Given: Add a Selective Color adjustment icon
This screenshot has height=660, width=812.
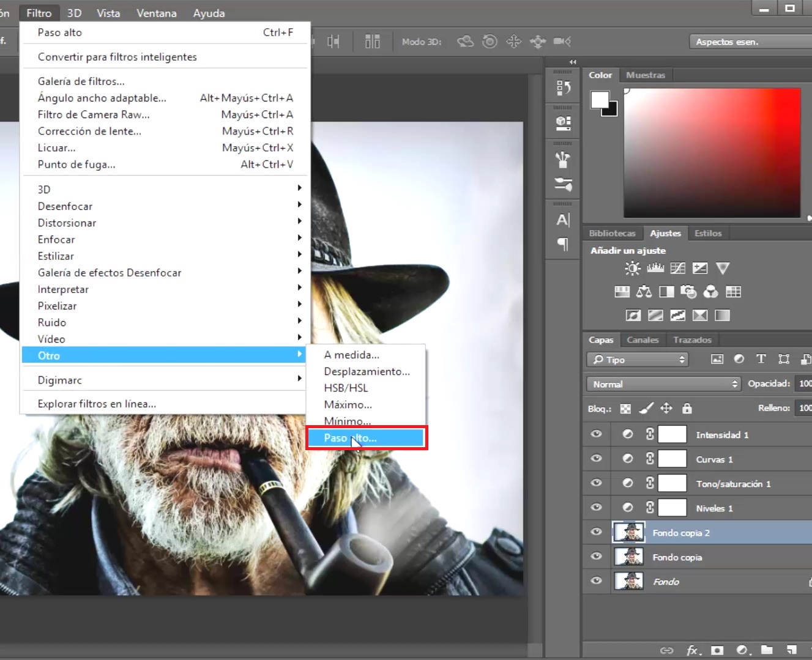Looking at the screenshot, I should 700,316.
